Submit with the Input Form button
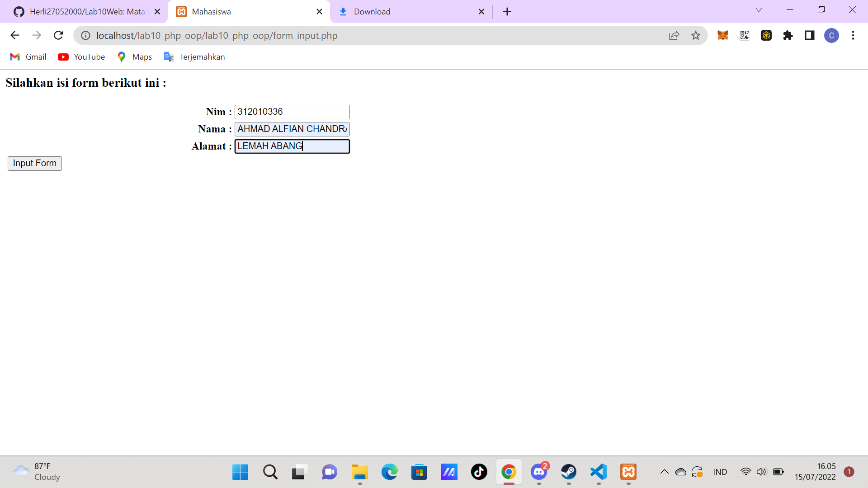Viewport: 868px width, 488px height. tap(35, 163)
